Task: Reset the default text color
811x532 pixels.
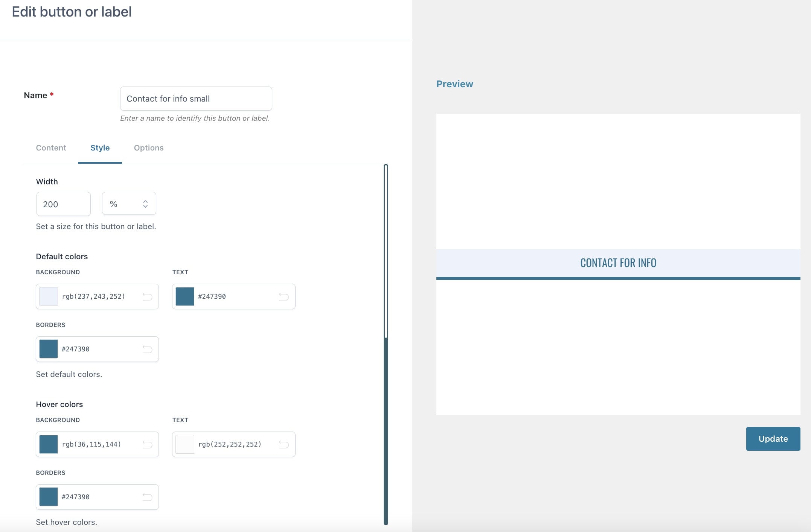Action: click(284, 296)
